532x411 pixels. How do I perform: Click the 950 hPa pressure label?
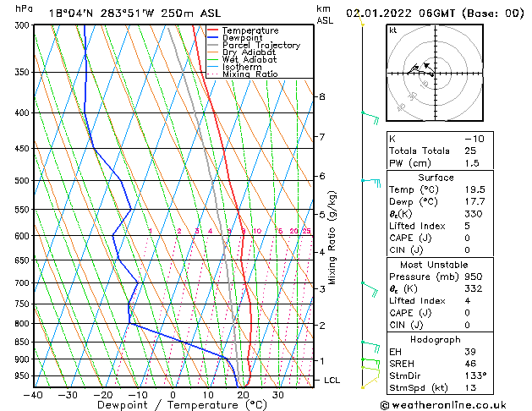24,375
